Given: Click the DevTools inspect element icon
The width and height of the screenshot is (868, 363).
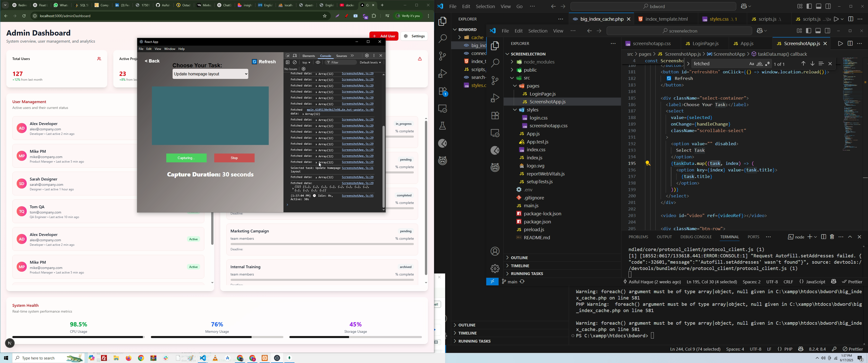Looking at the screenshot, I should pos(288,55).
